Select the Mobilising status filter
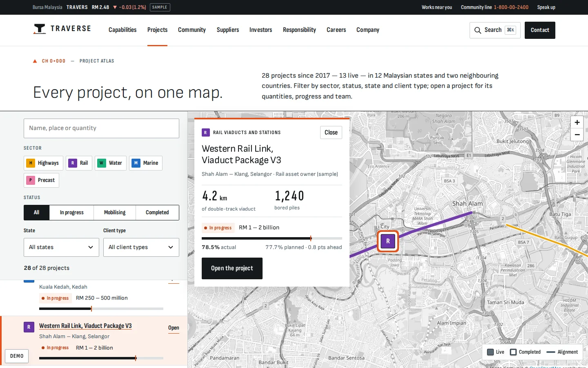The height and width of the screenshot is (368, 588). [115, 213]
